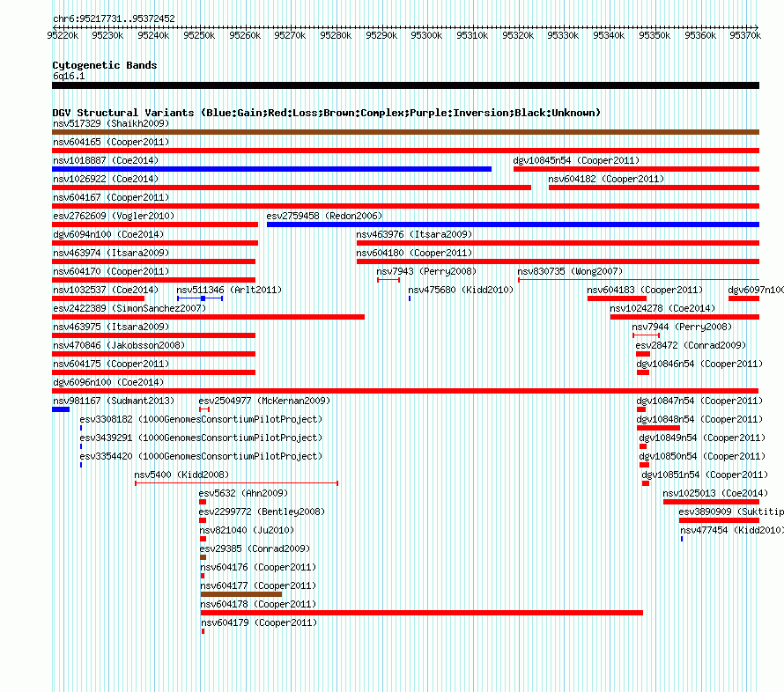Click esv2299772 (Bentley2008) label

coord(262,512)
